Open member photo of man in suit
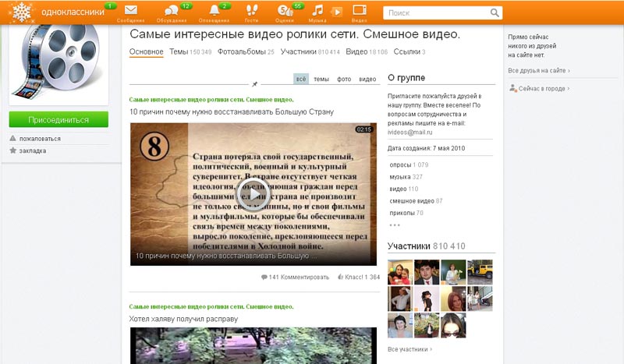The image size is (624, 364). (427, 272)
